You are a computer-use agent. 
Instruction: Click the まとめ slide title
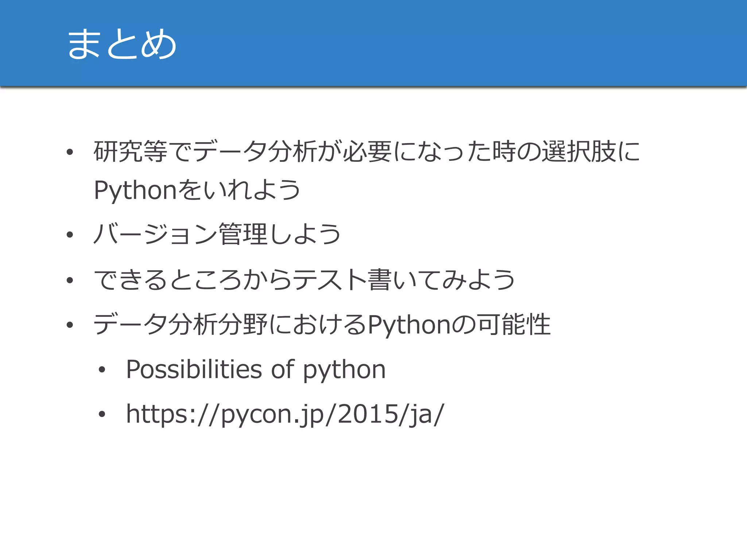122,44
